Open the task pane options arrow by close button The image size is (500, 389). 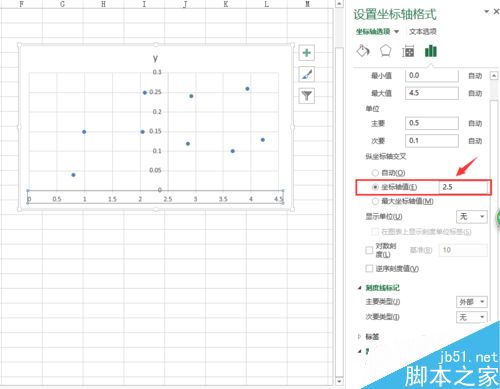click(x=486, y=12)
